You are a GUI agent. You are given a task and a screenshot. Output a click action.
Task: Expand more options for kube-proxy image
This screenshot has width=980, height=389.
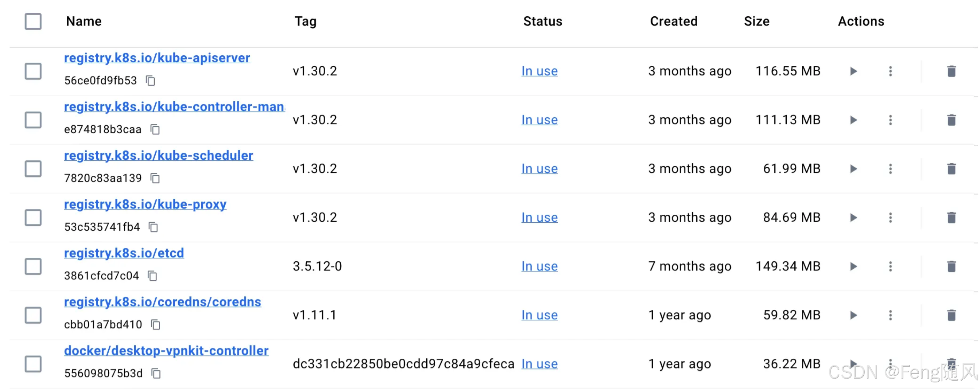point(890,217)
